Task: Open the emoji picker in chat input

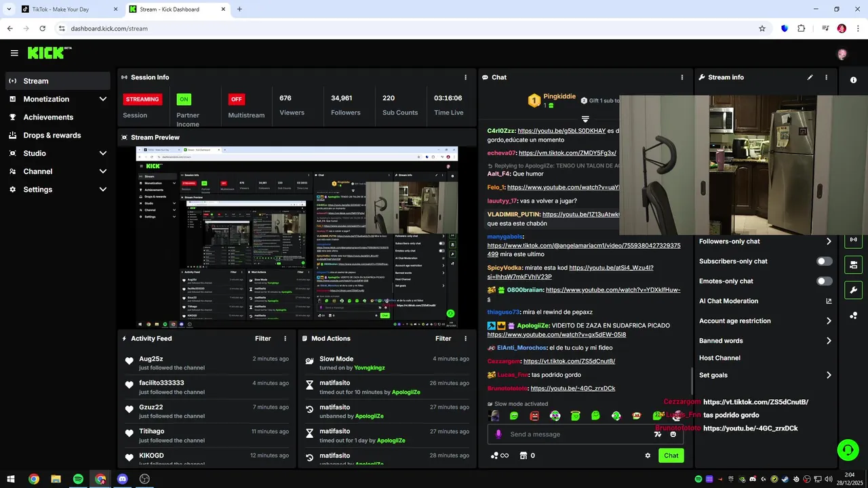Action: click(673, 434)
